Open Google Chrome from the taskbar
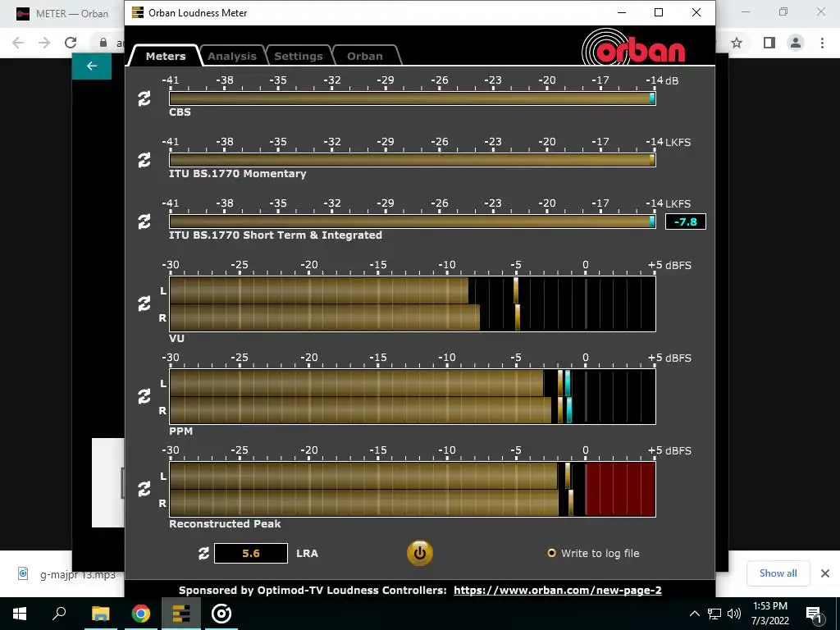The image size is (840, 630). (141, 614)
